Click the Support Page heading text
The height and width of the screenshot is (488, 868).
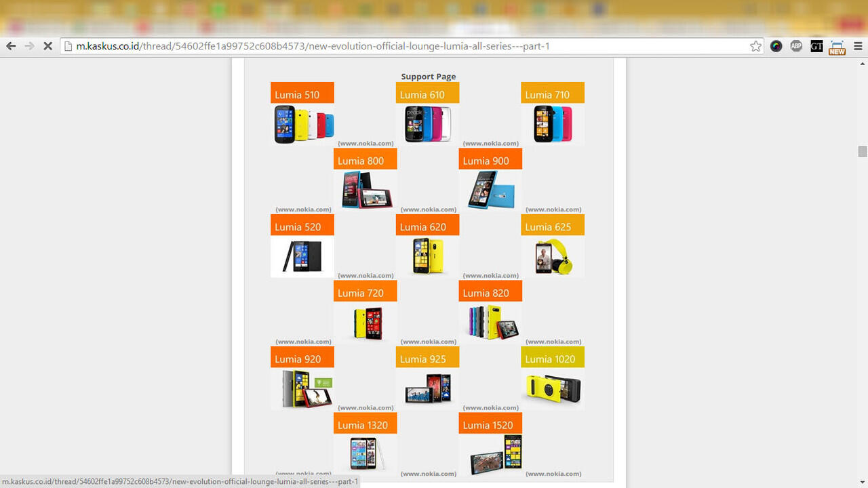pos(429,77)
